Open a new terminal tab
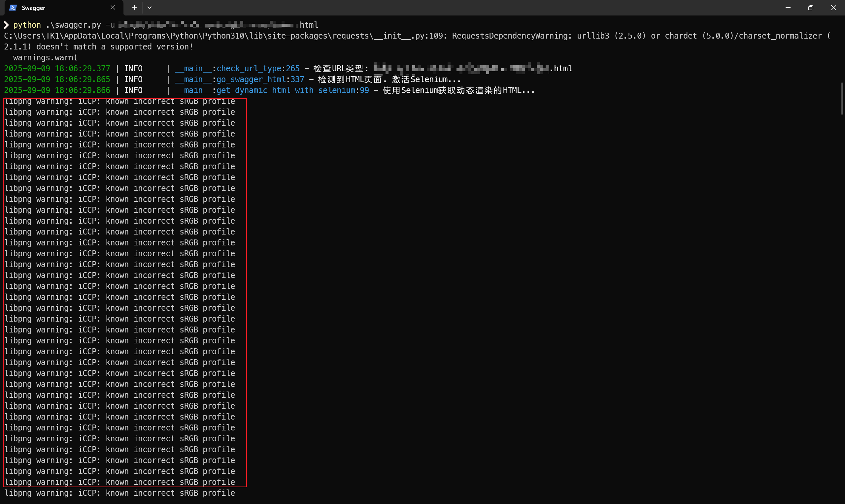This screenshot has height=504, width=845. pos(135,8)
